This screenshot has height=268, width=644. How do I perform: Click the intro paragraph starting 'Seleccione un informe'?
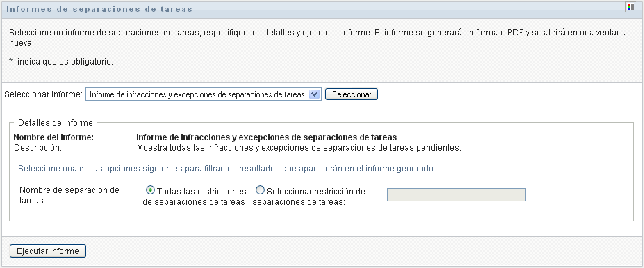317,37
